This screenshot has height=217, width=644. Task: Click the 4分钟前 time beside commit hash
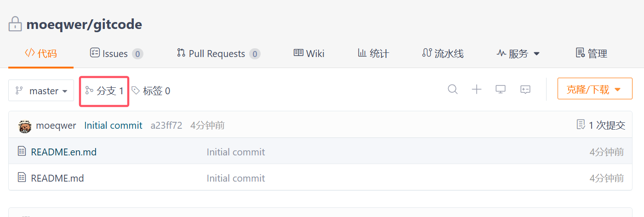208,125
